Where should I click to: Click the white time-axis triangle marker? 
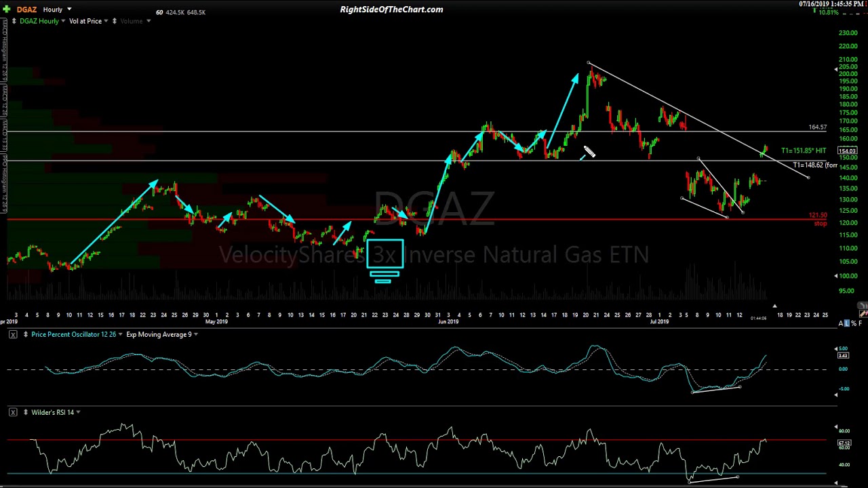pyautogui.click(x=774, y=306)
